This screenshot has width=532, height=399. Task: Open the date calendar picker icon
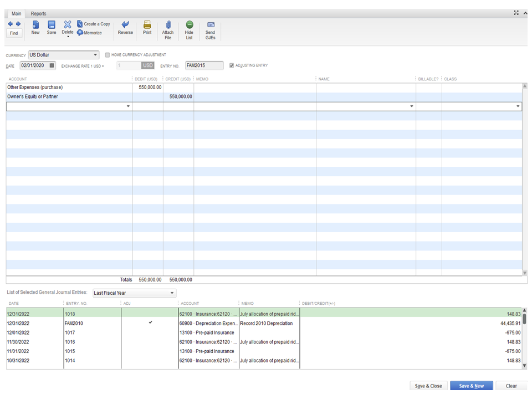pos(52,65)
